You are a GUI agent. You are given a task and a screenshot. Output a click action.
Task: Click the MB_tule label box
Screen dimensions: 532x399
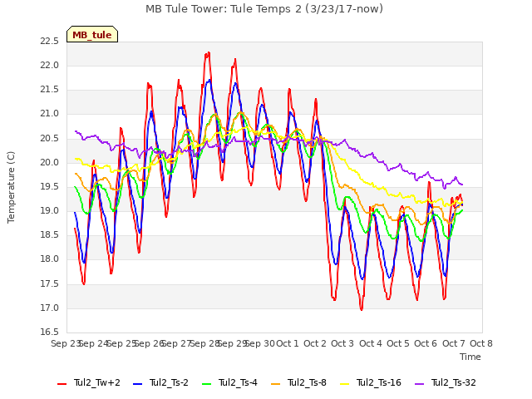pyautogui.click(x=92, y=34)
